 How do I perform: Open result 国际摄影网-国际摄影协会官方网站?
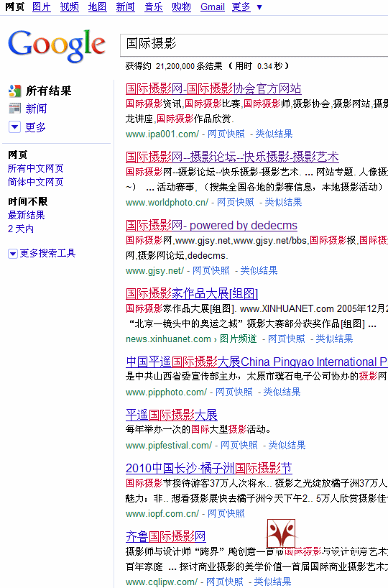213,88
